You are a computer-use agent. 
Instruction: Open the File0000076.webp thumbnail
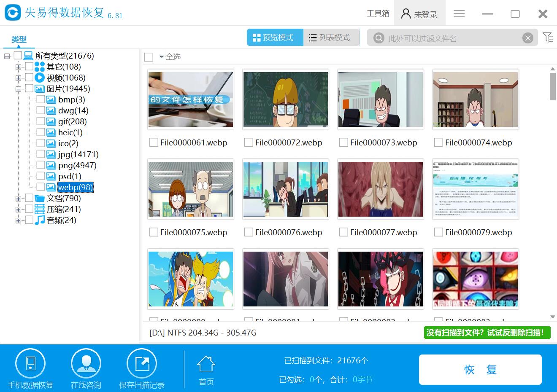(x=286, y=189)
